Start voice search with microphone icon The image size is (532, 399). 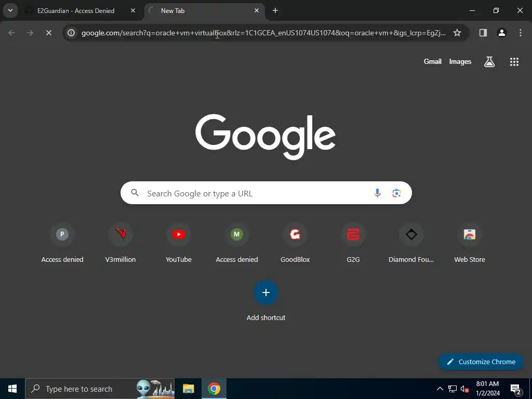pos(377,193)
